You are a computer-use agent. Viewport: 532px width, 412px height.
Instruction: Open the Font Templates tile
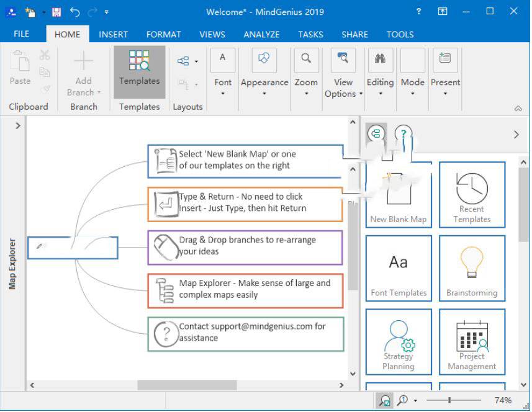click(399, 269)
